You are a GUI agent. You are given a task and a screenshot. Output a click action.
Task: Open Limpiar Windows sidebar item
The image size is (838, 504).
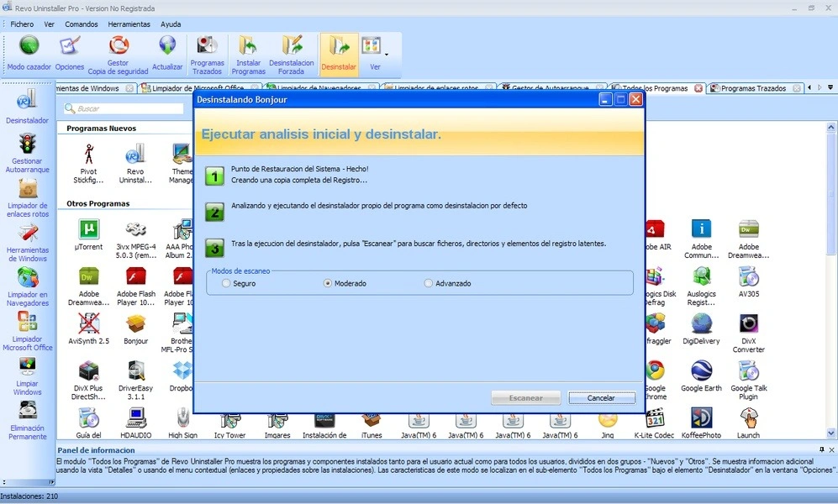(27, 376)
